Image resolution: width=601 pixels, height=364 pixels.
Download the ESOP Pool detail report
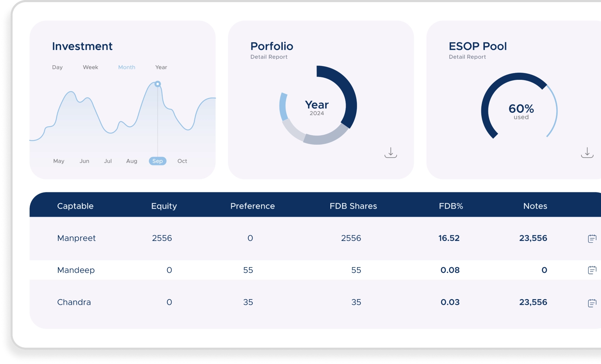(x=587, y=153)
